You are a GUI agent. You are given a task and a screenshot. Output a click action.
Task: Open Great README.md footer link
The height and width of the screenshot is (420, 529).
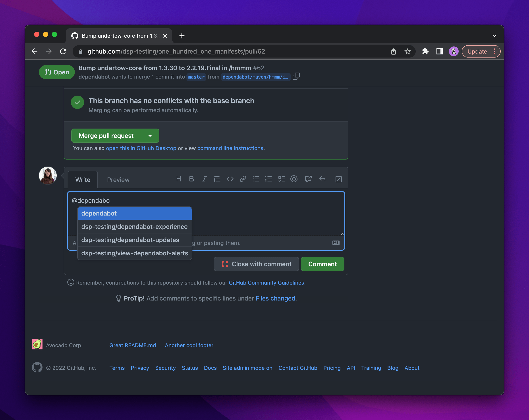(133, 345)
